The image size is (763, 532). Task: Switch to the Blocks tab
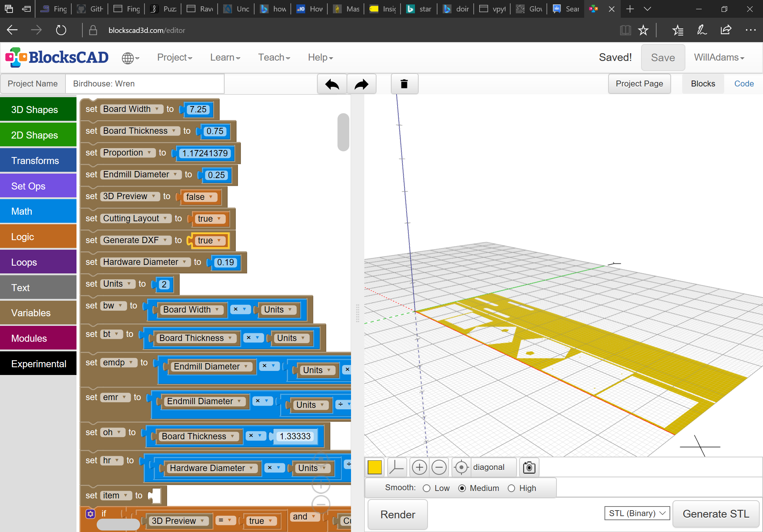(x=703, y=84)
